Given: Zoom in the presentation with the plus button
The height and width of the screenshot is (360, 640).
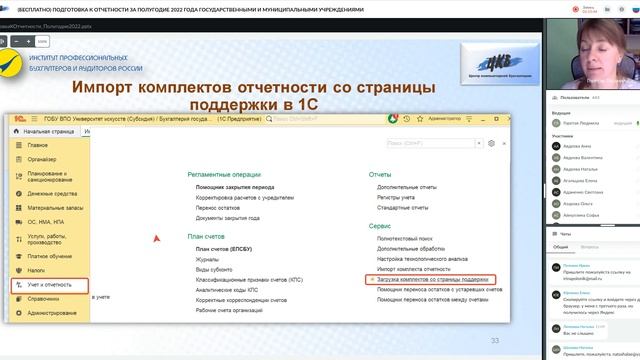Looking at the screenshot, I should coord(29,41).
